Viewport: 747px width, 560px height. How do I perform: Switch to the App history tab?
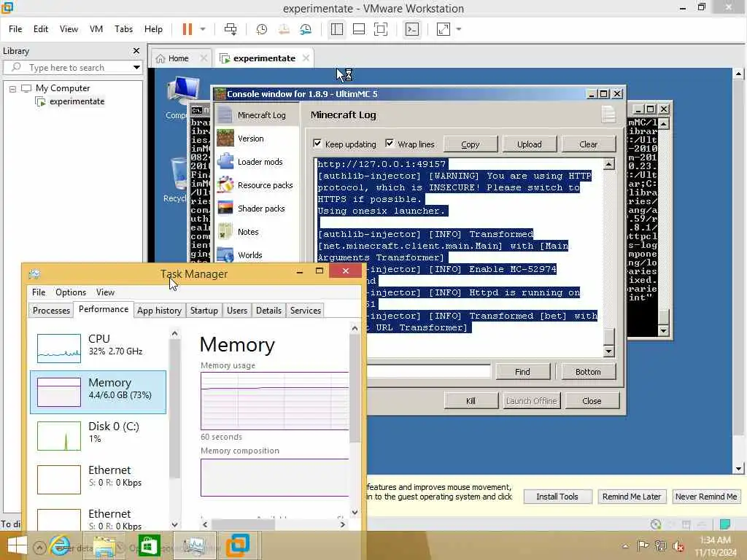click(159, 311)
